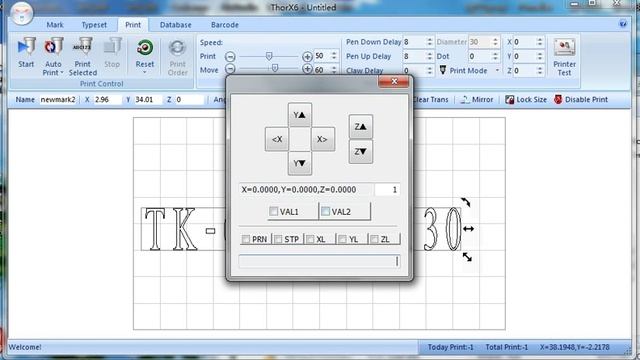This screenshot has height=360, width=640.
Task: Toggle the ZL checkbox
Action: tap(374, 239)
